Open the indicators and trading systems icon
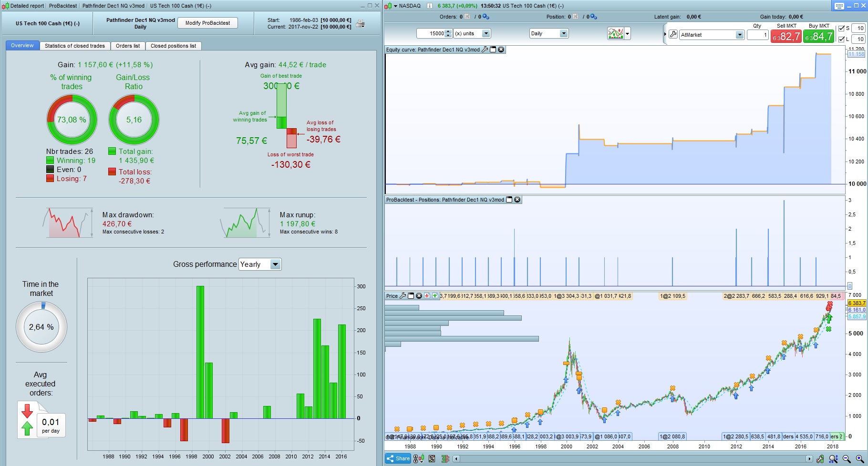The image size is (868, 466). pyautogui.click(x=615, y=33)
